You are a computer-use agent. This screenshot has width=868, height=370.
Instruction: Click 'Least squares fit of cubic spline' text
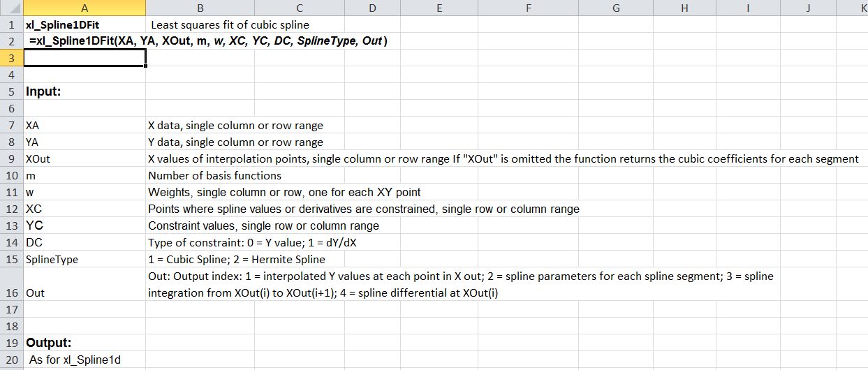pos(230,24)
